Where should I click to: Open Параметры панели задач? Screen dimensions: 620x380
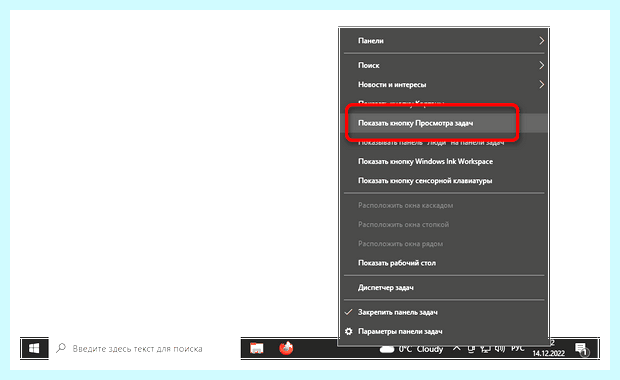pyautogui.click(x=444, y=331)
